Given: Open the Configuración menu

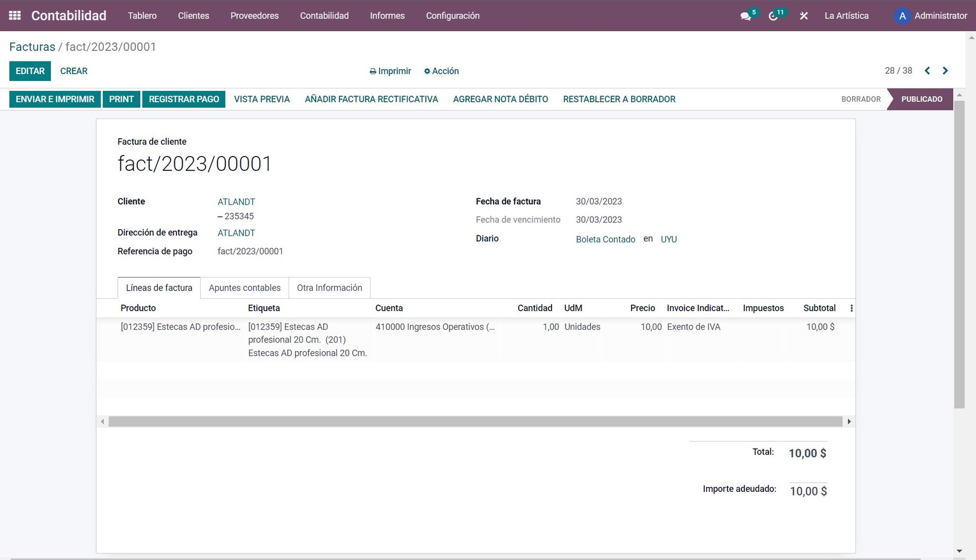Looking at the screenshot, I should (452, 16).
